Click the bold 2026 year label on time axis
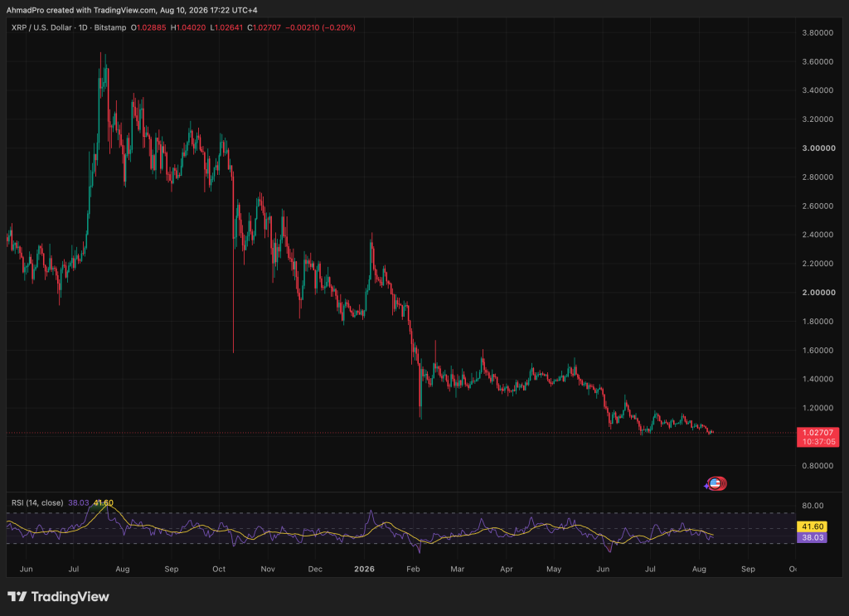Viewport: 849px width, 616px height. pos(365,569)
